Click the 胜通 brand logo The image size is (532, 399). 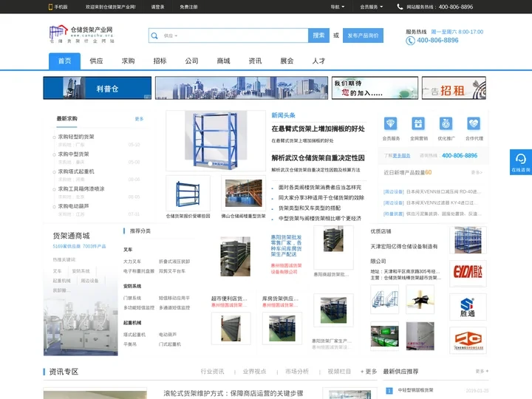click(x=468, y=307)
